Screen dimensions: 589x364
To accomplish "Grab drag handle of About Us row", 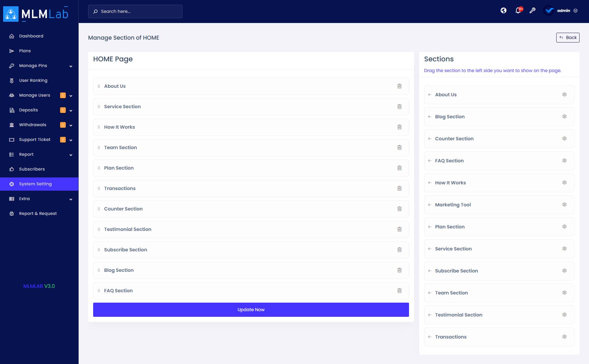I will (99, 86).
